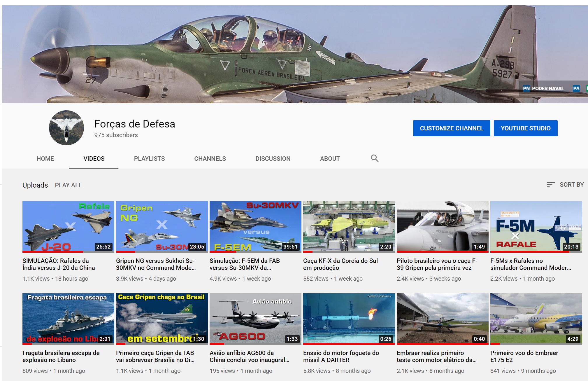Image resolution: width=588 pixels, height=381 pixels.
Task: Click title 'Fragata brasileira escapa de explosão no Líbano'
Action: point(61,356)
